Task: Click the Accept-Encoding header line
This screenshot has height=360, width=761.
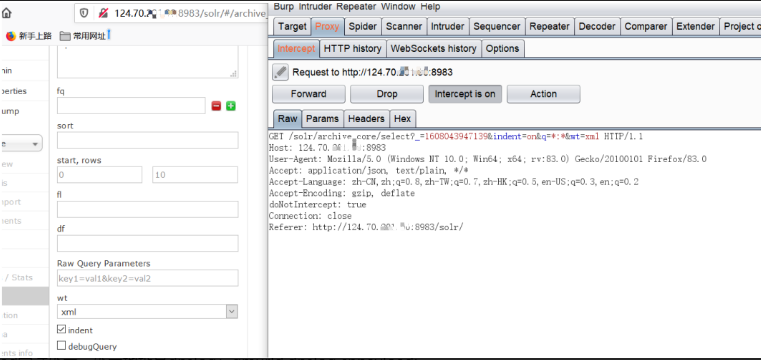Action: 342,193
